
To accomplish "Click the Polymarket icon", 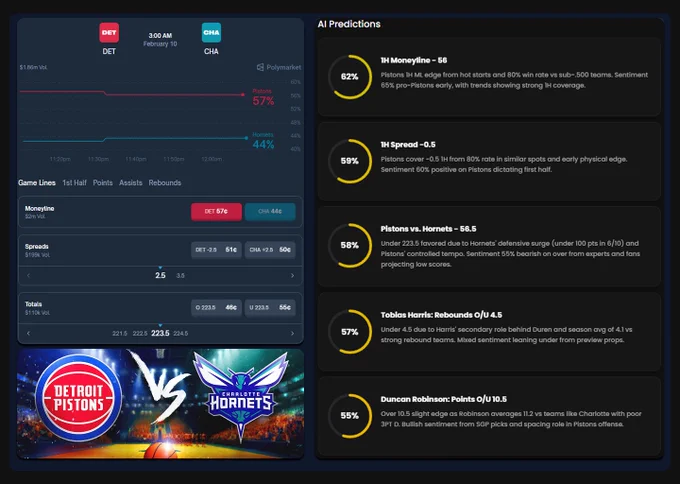I will coord(260,67).
